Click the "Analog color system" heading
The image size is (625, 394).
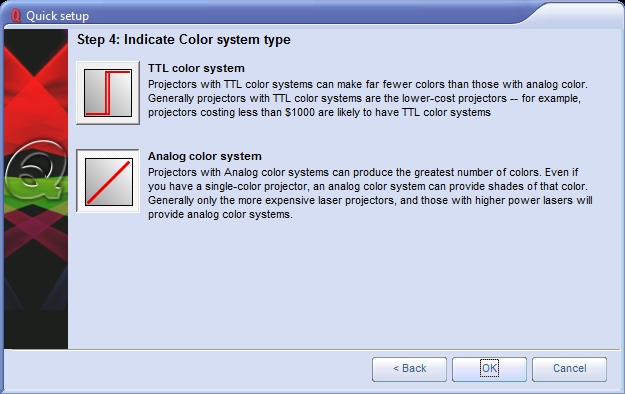click(205, 156)
